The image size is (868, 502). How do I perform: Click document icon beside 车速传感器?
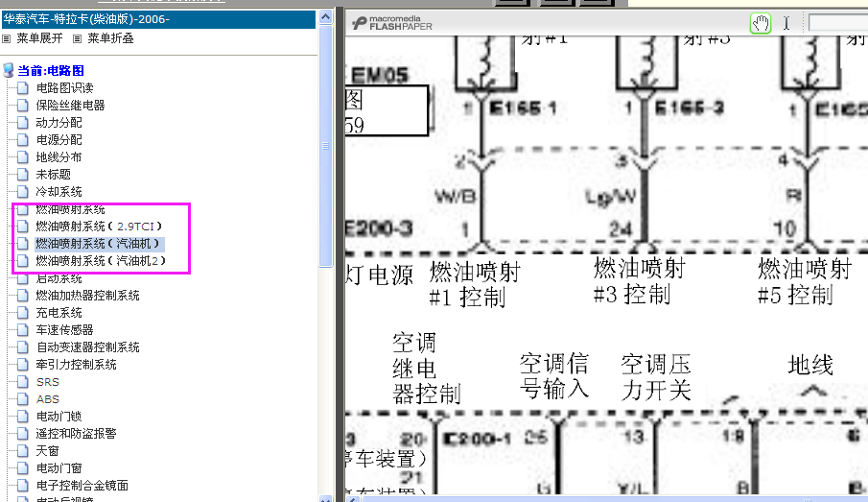tap(23, 329)
